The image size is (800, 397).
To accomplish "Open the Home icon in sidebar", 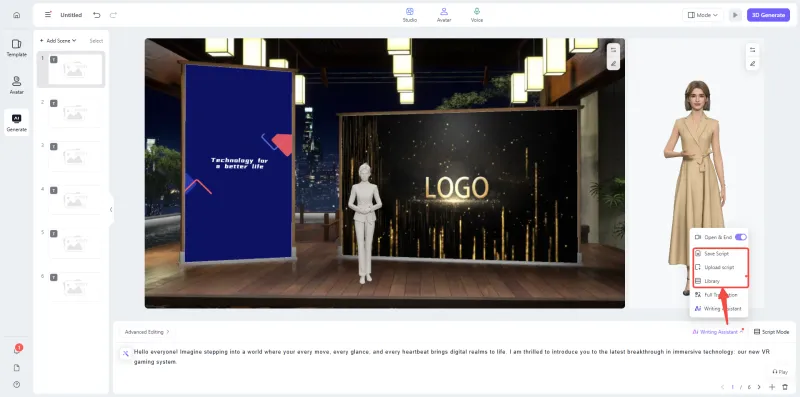I will (16, 15).
